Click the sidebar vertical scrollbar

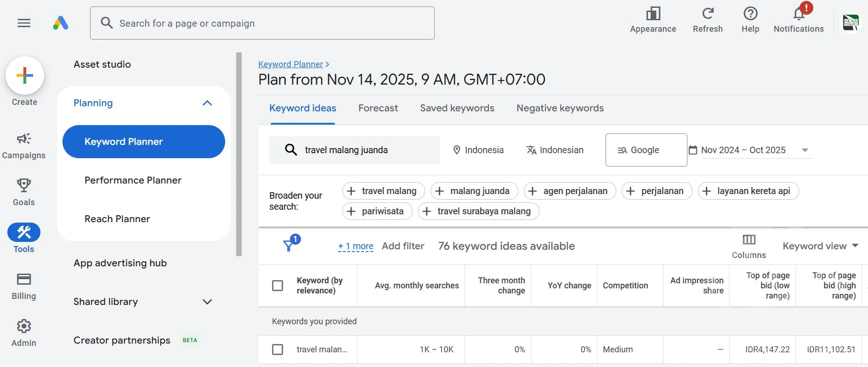239,154
